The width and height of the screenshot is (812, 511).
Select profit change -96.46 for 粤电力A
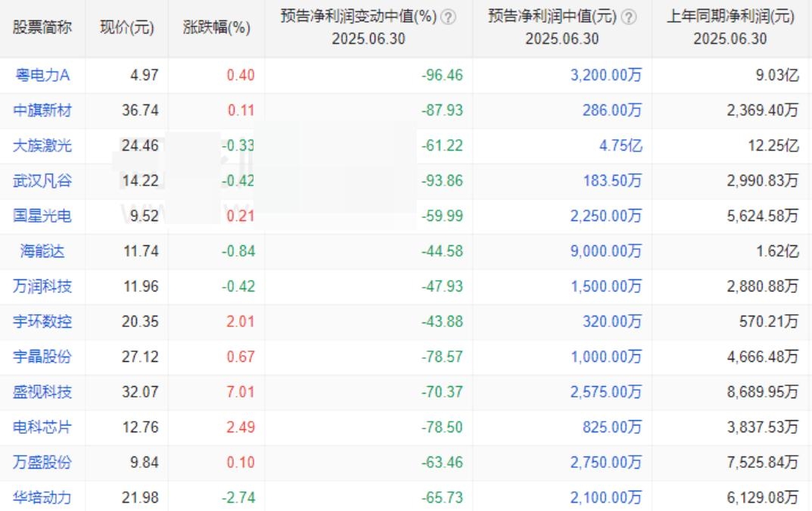442,75
